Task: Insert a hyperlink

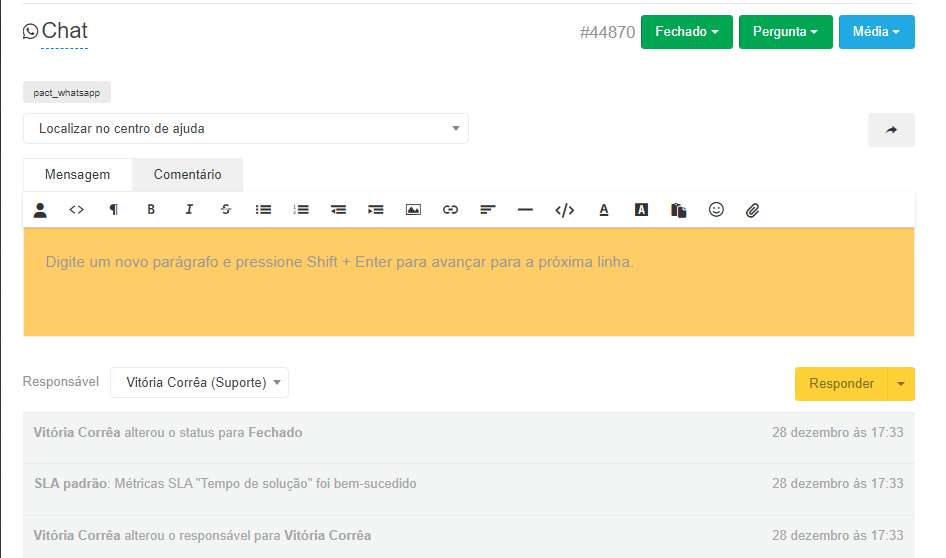Action: click(x=450, y=210)
